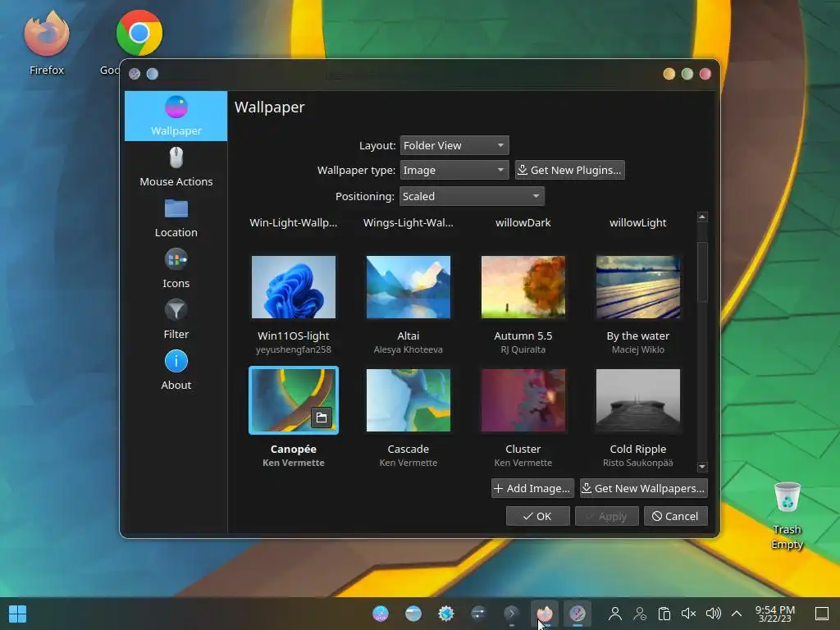The image size is (840, 630).
Task: Click the Get New Plugins button
Action: tap(569, 170)
